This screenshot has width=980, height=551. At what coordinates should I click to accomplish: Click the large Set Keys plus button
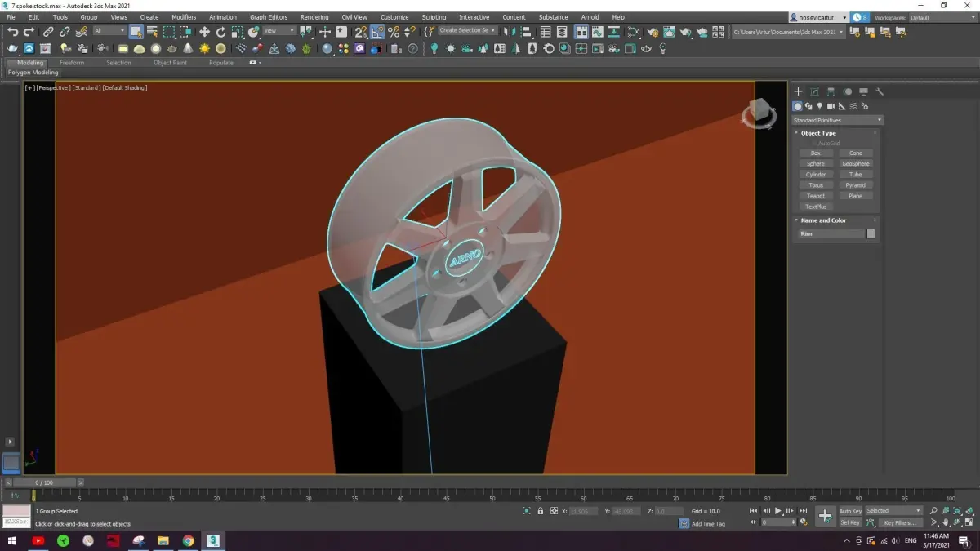click(826, 516)
